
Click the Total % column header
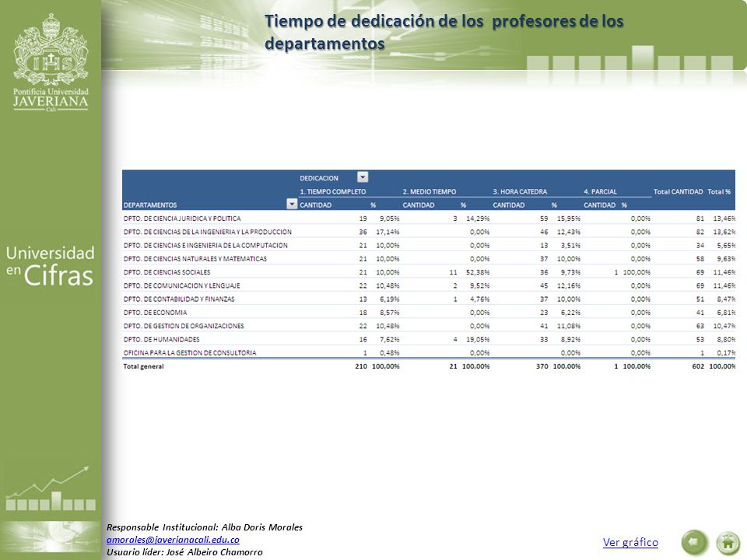(x=719, y=191)
